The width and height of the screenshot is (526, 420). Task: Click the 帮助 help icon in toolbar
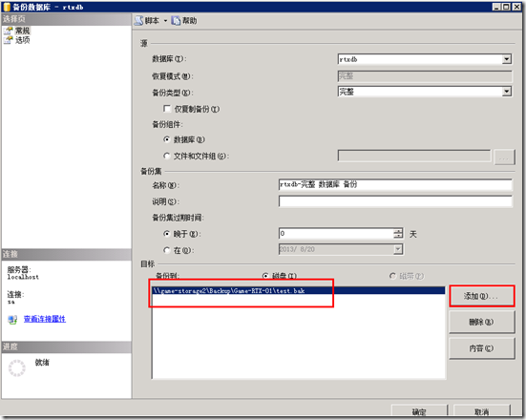coord(176,21)
